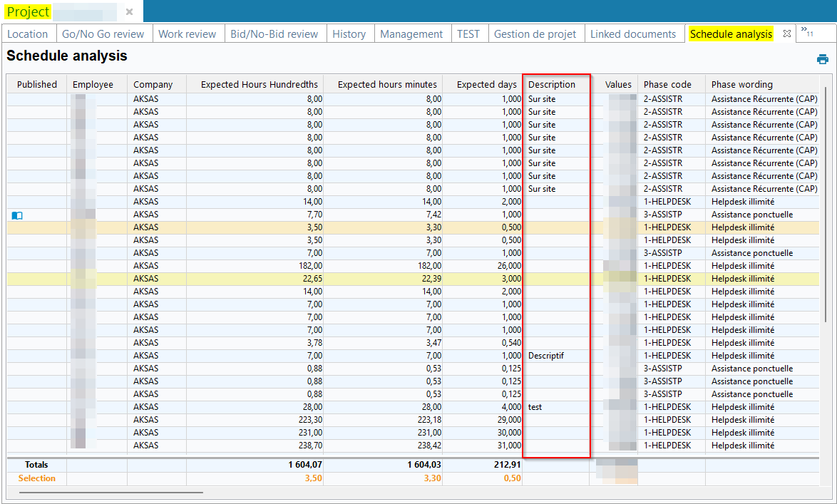837x504 pixels.
Task: Click the printer icon to print analysis
Action: click(x=822, y=59)
